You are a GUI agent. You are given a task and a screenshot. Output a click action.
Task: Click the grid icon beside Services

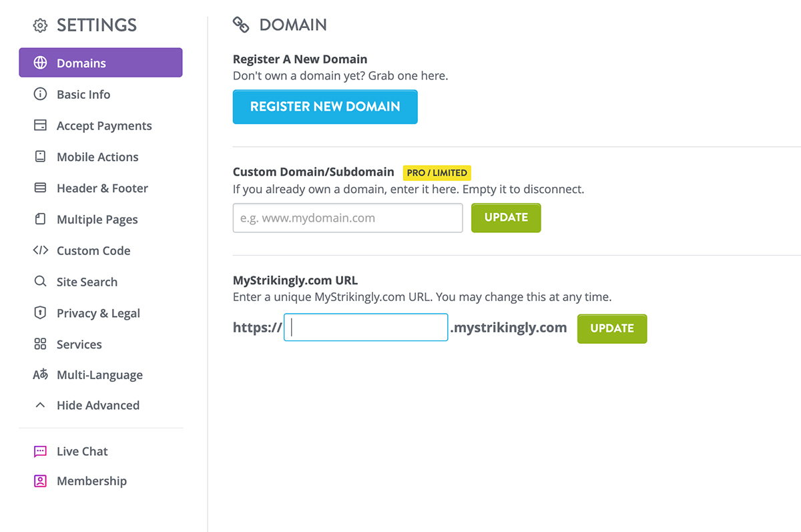click(41, 344)
